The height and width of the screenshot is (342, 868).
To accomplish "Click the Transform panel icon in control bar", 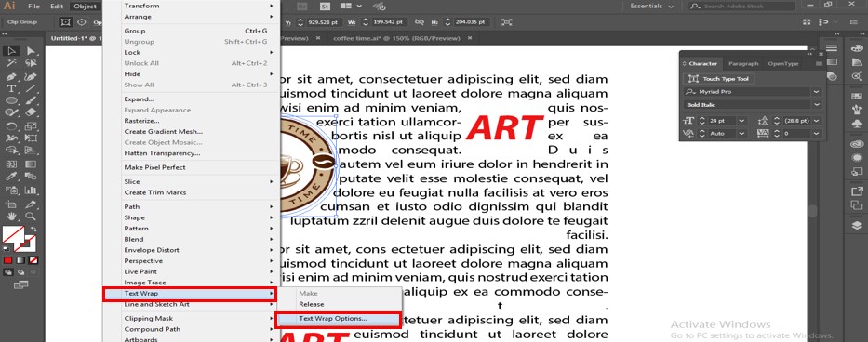I will point(506,22).
